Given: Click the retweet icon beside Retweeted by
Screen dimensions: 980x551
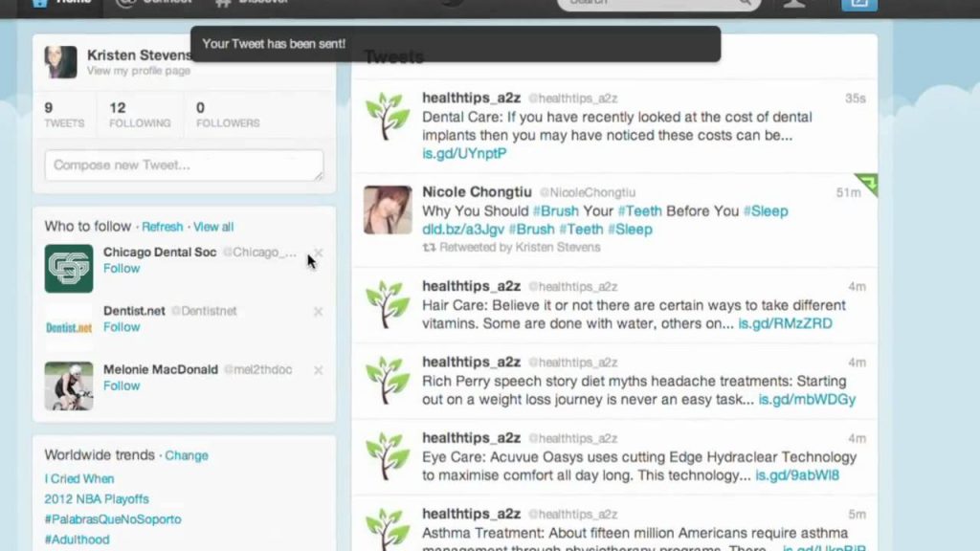Looking at the screenshot, I should pos(429,248).
